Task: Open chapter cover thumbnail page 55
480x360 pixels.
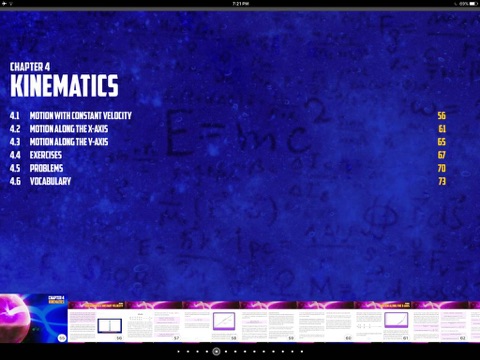Action: [34, 318]
